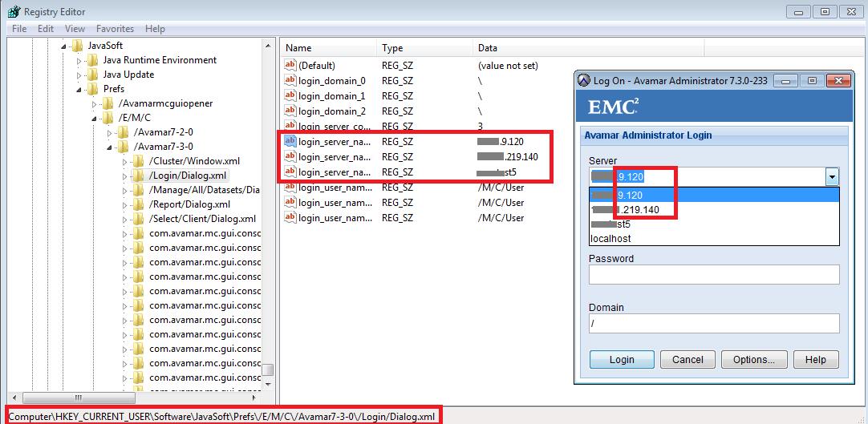The height and width of the screenshot is (424, 868).
Task: Click the tree pane horizontal scrollbar thumb
Action: point(78,398)
